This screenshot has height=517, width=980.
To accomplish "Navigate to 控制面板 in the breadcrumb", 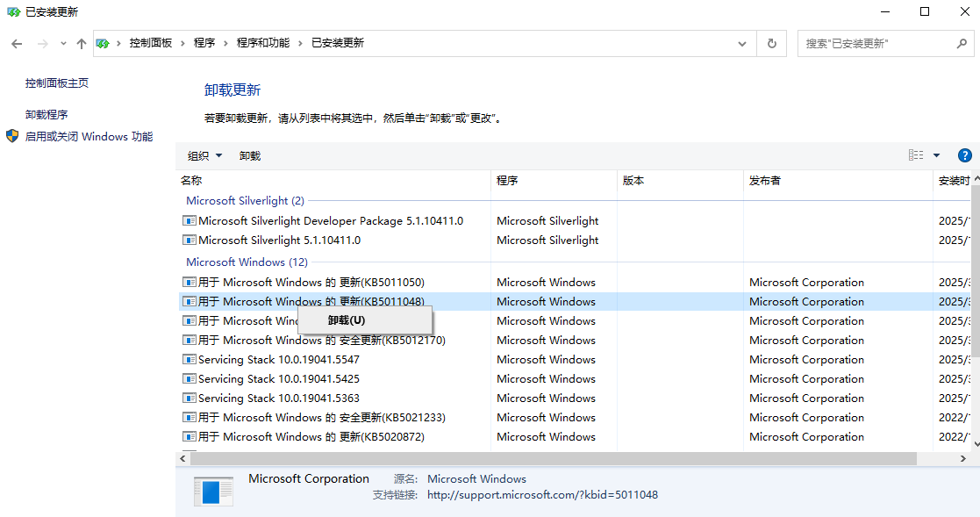I will 151,43.
